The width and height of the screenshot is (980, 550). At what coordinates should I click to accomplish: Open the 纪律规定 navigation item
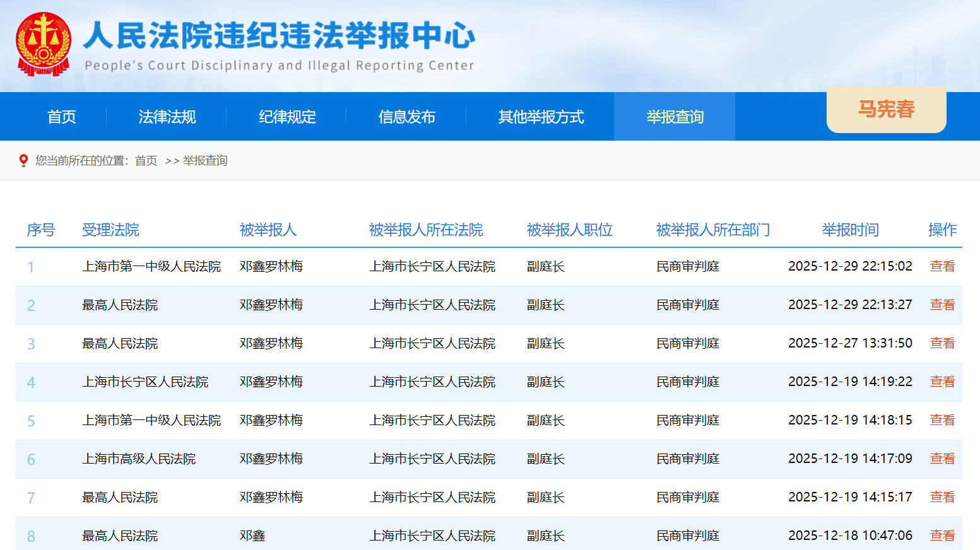[287, 116]
